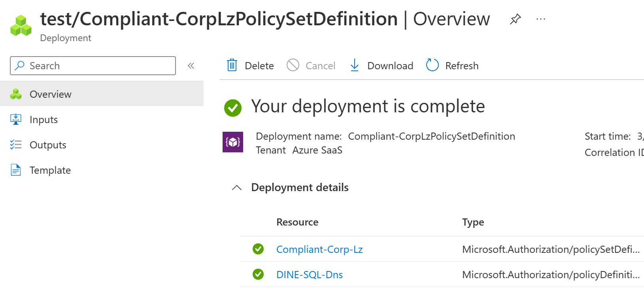Viewport: 644px width, 292px height.
Task: Click the Inputs monitor icon
Action: [16, 119]
